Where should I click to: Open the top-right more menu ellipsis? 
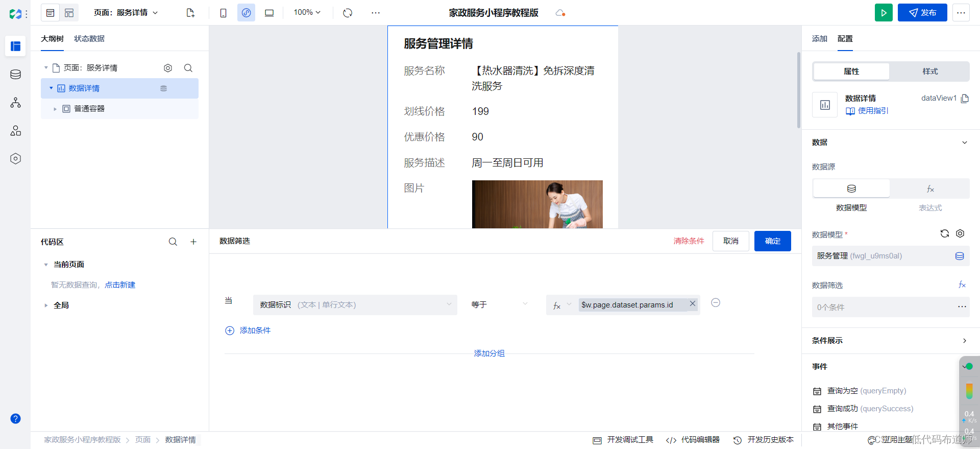(x=961, y=13)
